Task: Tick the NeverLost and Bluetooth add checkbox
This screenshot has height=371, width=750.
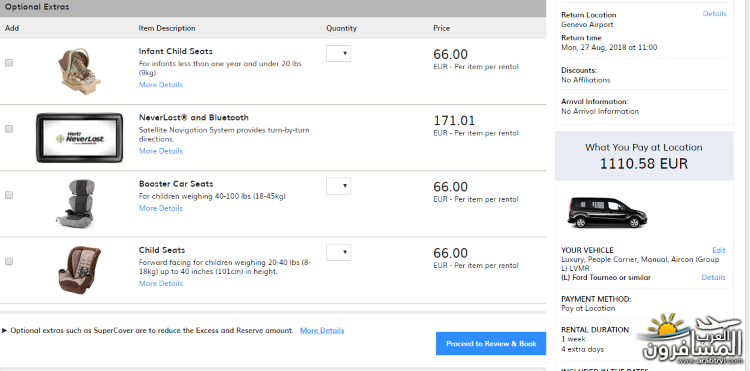Action: point(9,129)
